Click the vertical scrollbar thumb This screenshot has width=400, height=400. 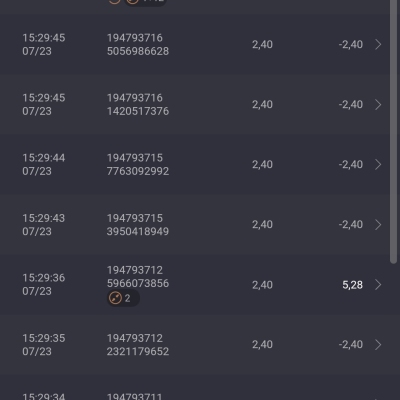(393, 132)
